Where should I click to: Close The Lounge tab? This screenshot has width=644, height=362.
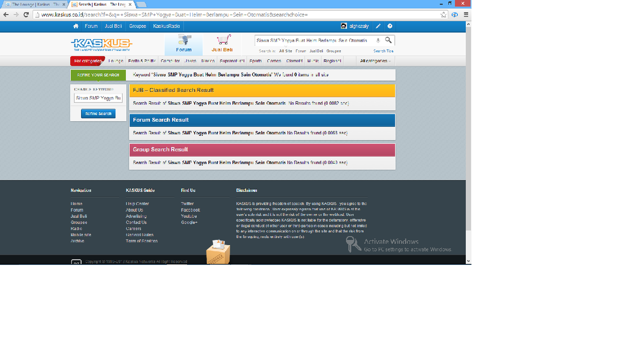point(64,5)
